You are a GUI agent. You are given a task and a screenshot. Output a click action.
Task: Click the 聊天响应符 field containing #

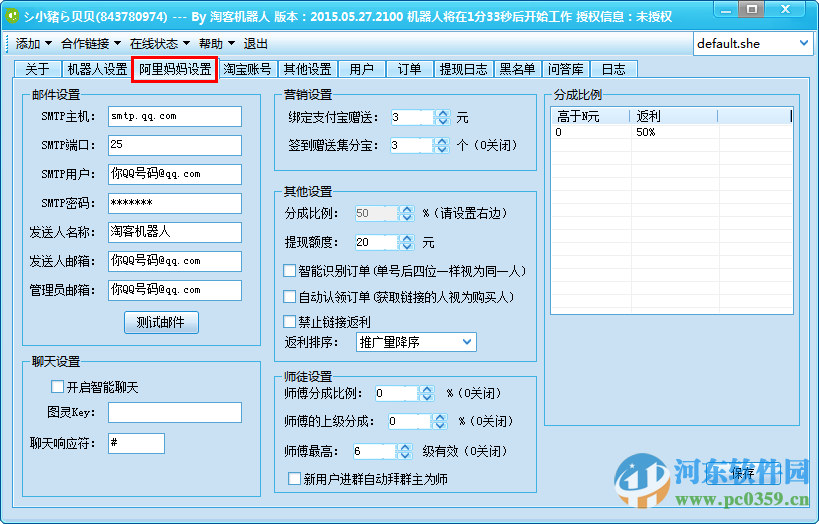point(136,444)
